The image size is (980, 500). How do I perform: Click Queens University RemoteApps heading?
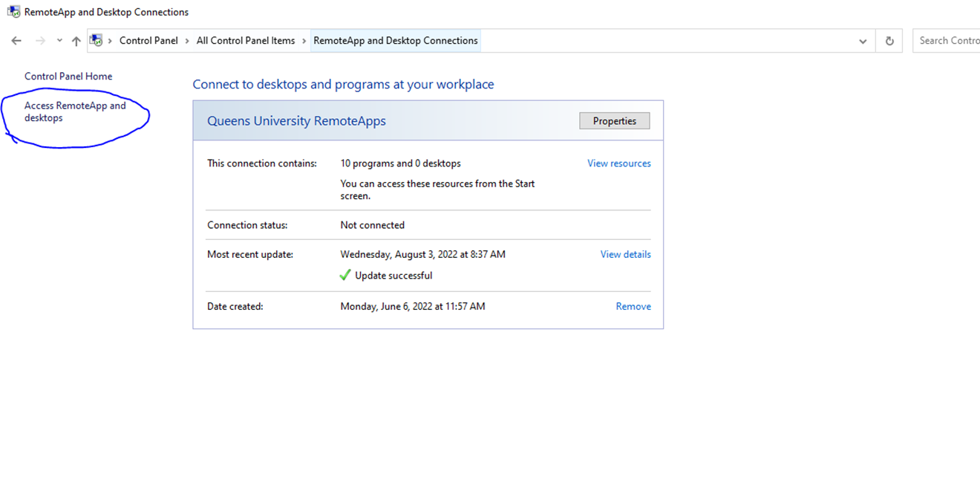(x=296, y=121)
